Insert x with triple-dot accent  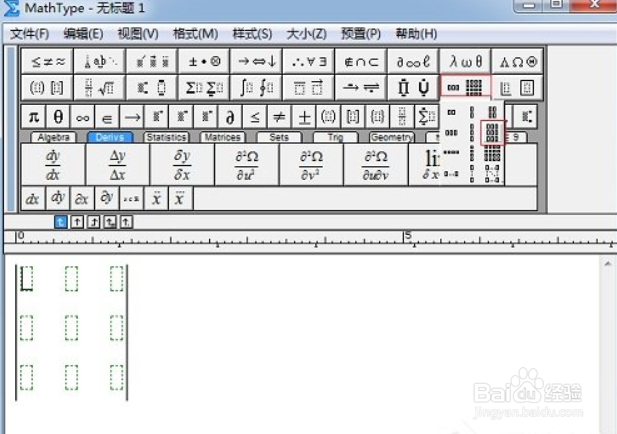pos(180,198)
